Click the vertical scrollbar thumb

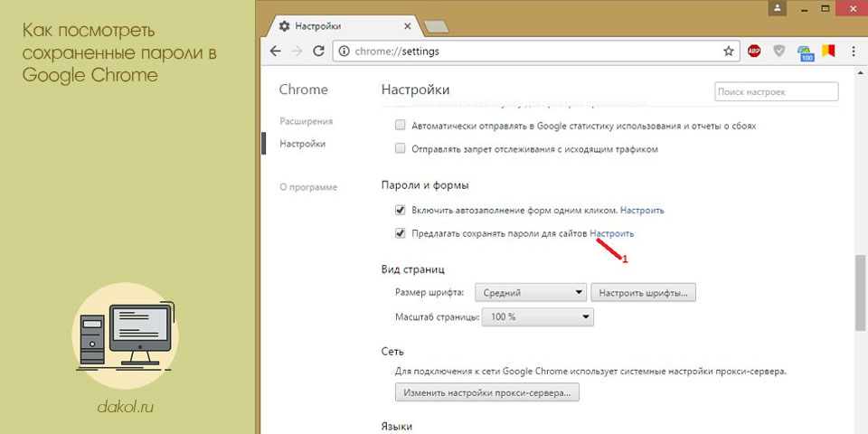point(861,292)
